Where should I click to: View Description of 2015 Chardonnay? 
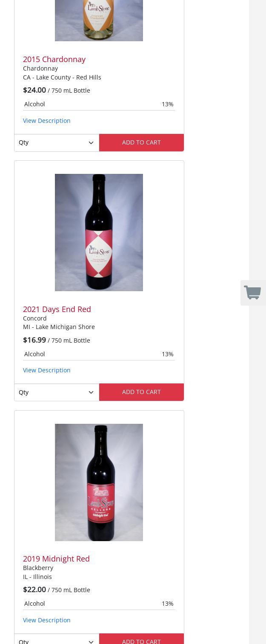point(47,121)
